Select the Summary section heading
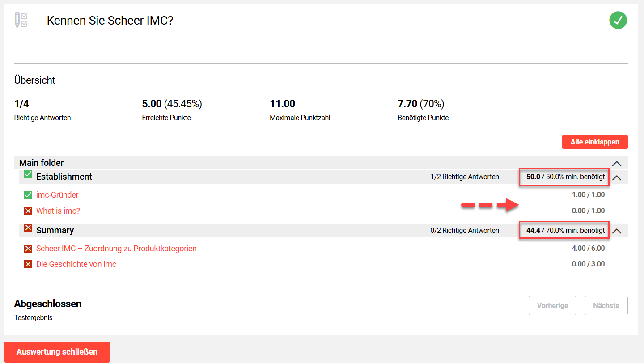644x363 pixels. [x=55, y=231]
